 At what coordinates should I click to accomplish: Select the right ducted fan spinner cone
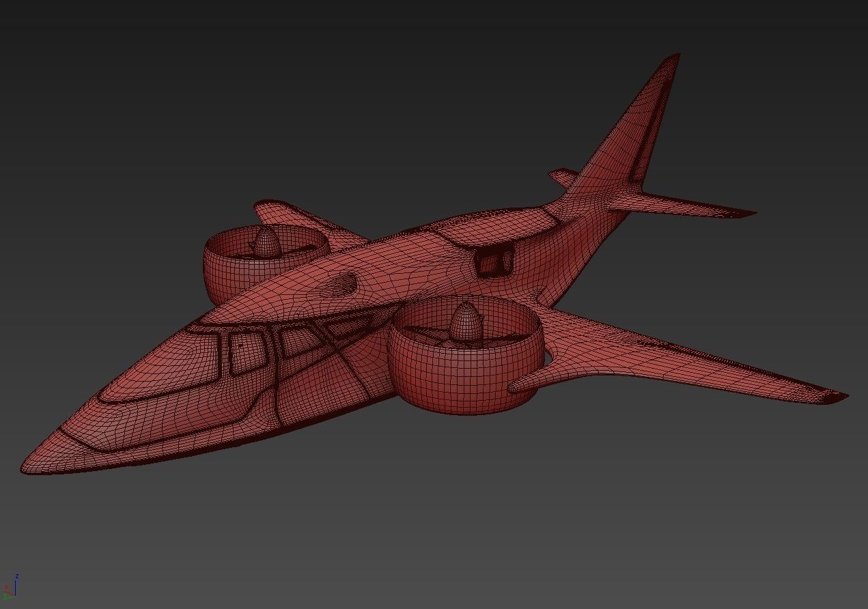click(466, 322)
